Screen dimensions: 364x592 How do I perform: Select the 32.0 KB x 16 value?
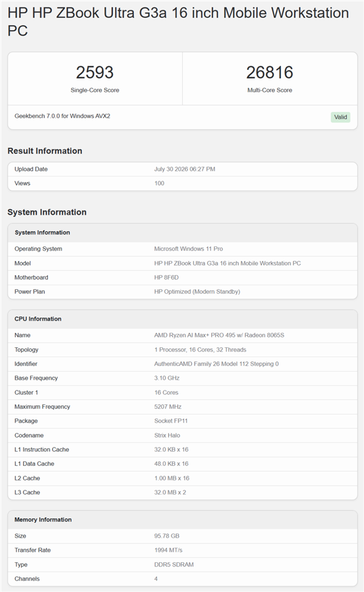(171, 450)
